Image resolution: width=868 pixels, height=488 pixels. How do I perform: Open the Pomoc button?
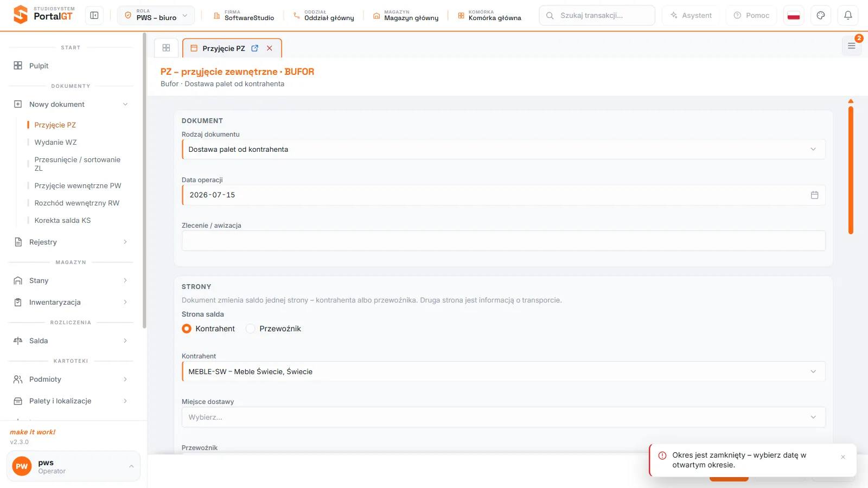[751, 15]
